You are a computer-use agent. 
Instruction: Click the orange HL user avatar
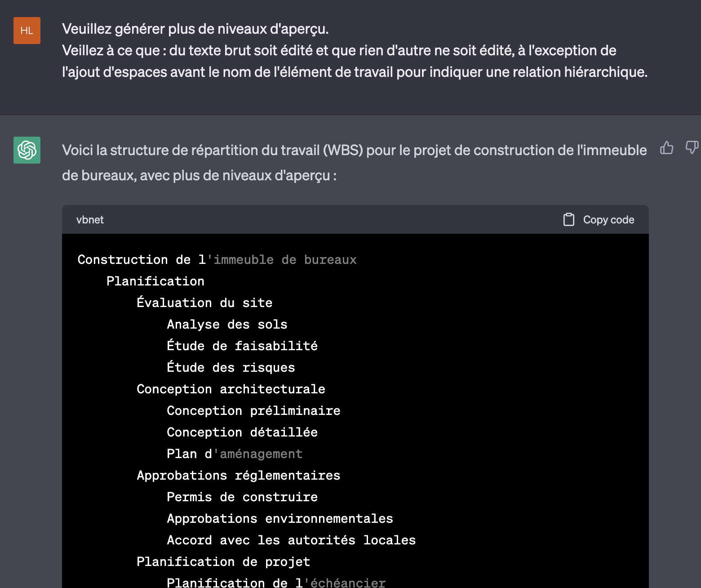coord(27,31)
